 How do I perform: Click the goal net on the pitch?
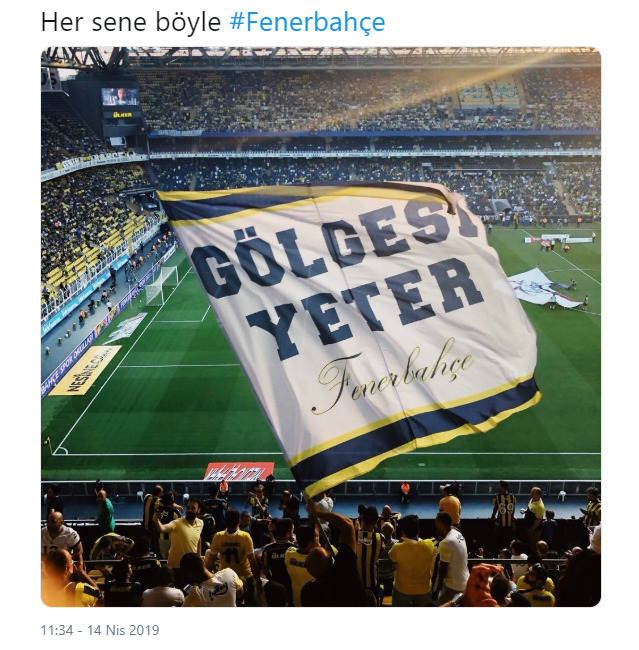(161, 285)
